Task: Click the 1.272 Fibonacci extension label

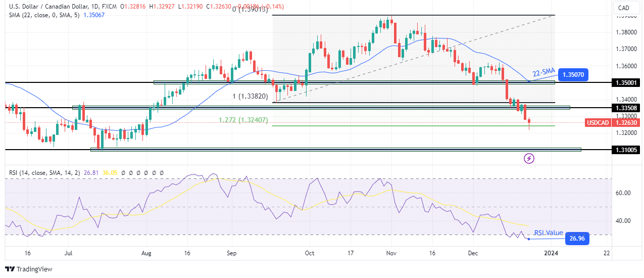Action: click(243, 120)
